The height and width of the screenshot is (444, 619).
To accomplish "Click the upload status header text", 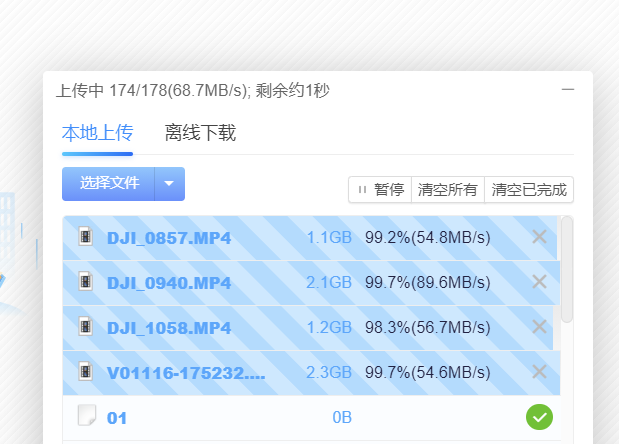I will 193,91.
